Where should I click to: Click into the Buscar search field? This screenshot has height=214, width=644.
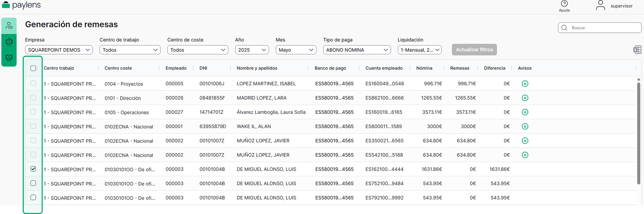click(x=603, y=28)
